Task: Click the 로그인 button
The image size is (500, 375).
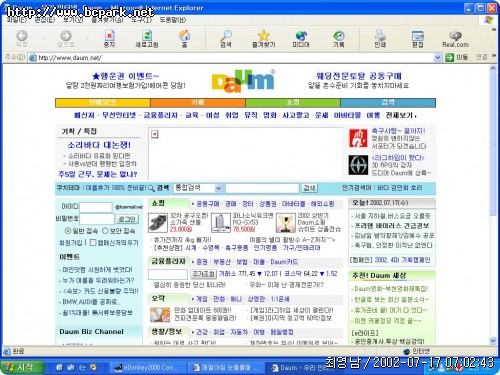Action: coord(127,219)
